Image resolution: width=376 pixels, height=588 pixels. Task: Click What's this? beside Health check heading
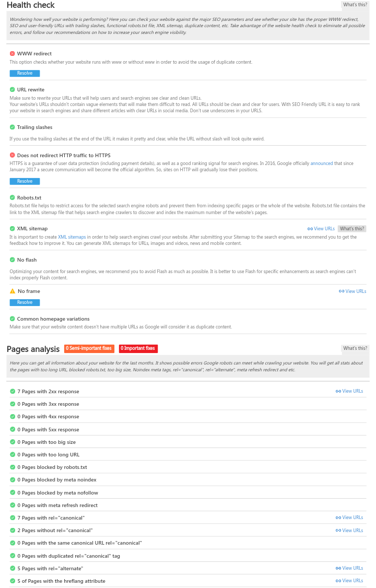coord(355,5)
